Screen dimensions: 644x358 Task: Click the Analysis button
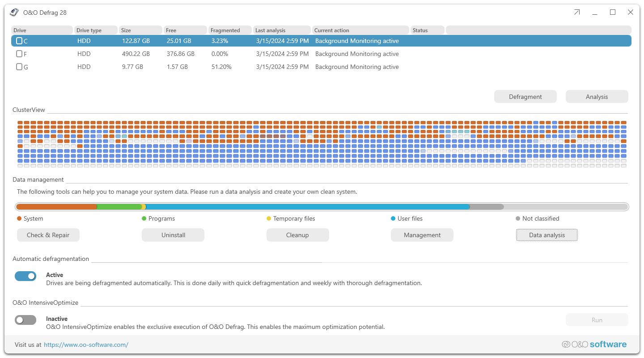[x=597, y=97]
